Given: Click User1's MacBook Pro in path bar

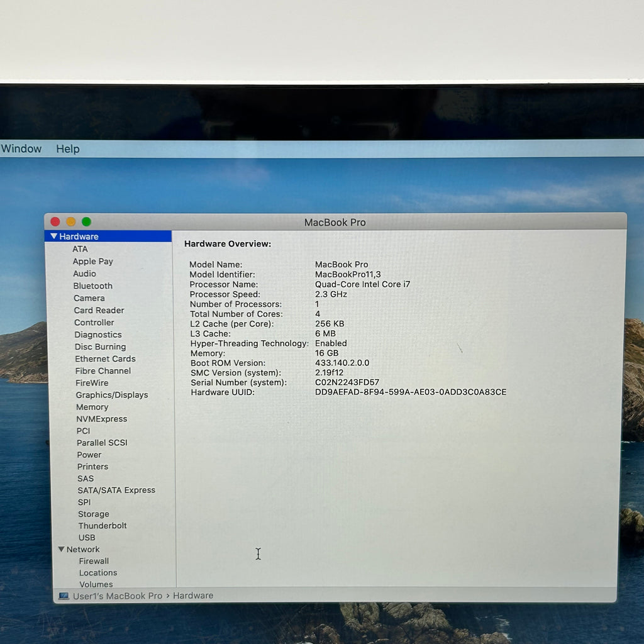Looking at the screenshot, I should click(118, 596).
